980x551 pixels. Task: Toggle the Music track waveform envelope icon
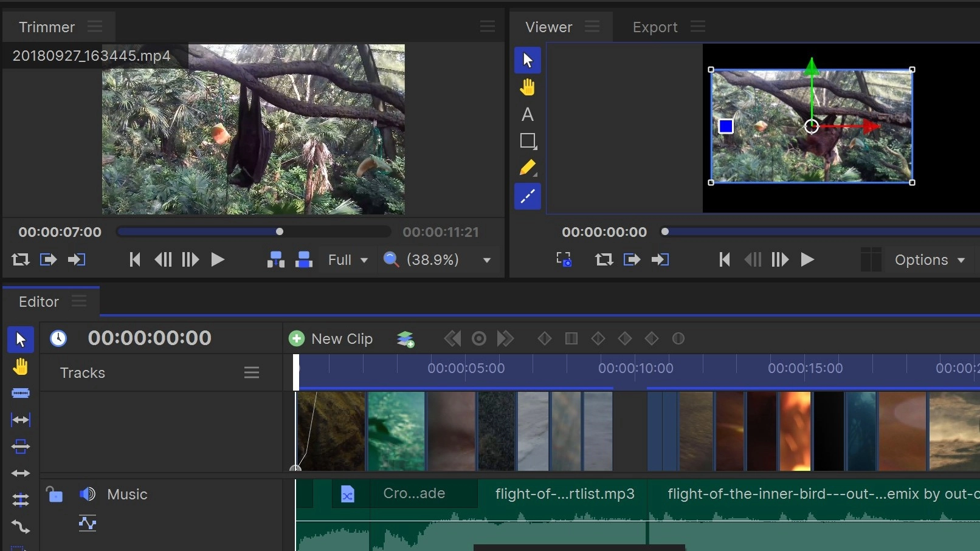point(88,523)
